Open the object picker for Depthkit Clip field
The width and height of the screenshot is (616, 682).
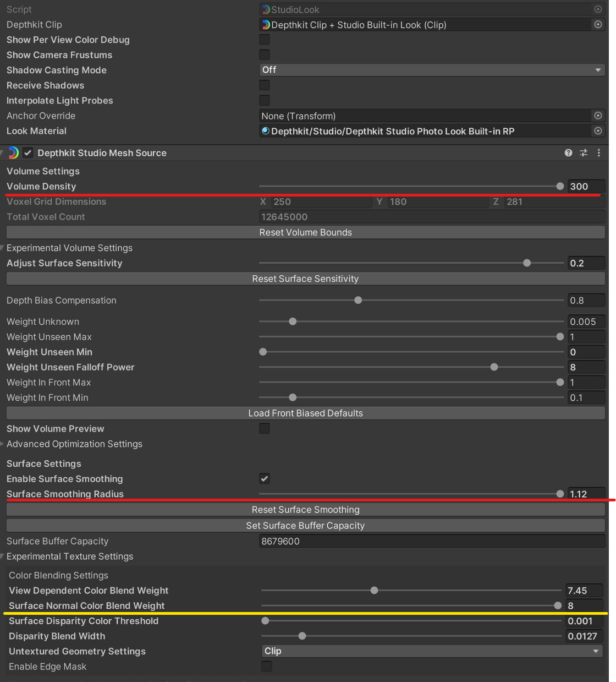pyautogui.click(x=598, y=25)
